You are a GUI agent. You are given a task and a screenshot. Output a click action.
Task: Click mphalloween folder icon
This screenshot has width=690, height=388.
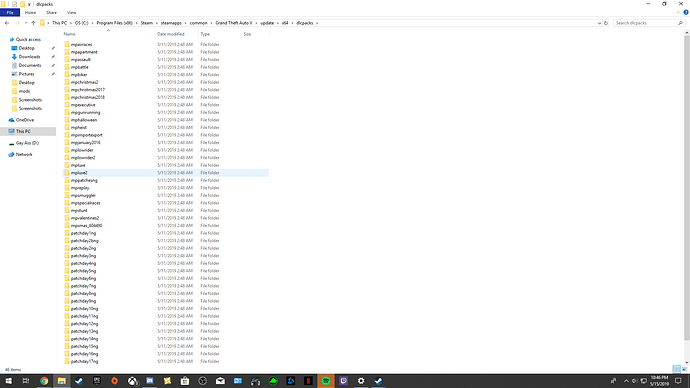[67, 120]
